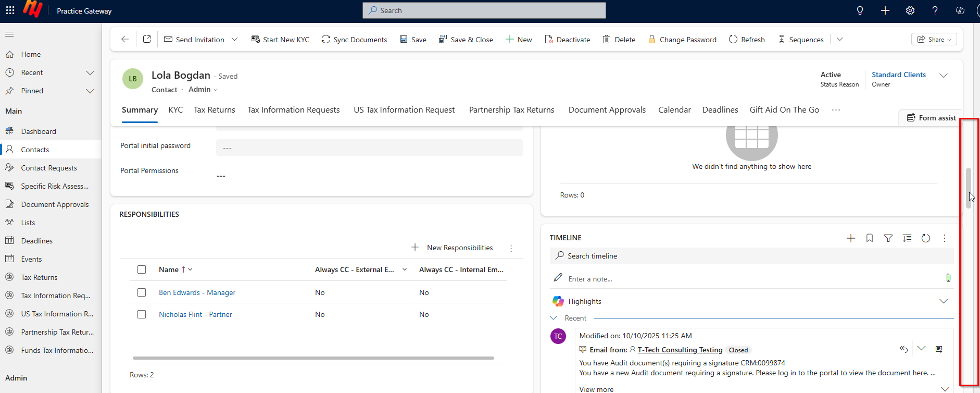
Task: Click the Save command
Action: 413,40
